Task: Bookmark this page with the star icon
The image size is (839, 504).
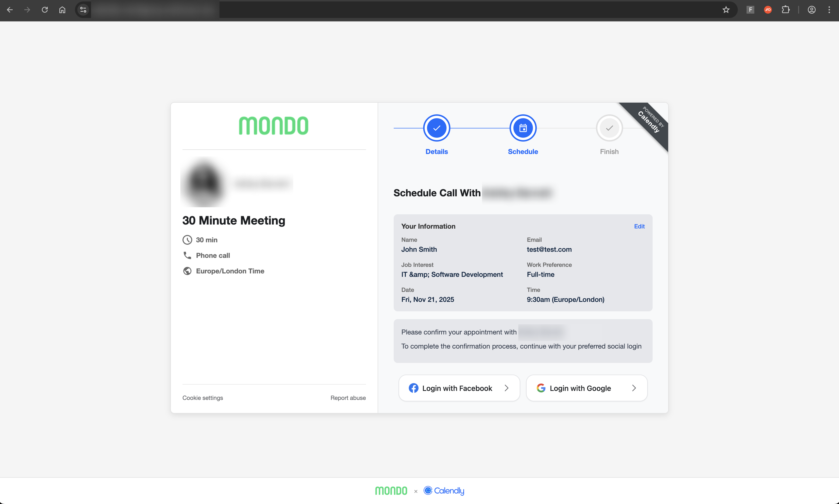Action: pyautogui.click(x=726, y=10)
